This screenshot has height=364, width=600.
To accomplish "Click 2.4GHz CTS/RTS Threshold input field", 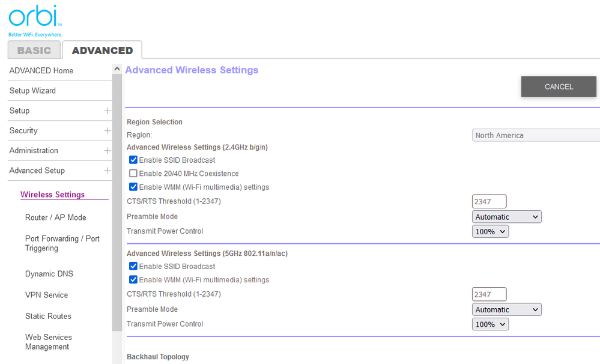I will pyautogui.click(x=489, y=202).
